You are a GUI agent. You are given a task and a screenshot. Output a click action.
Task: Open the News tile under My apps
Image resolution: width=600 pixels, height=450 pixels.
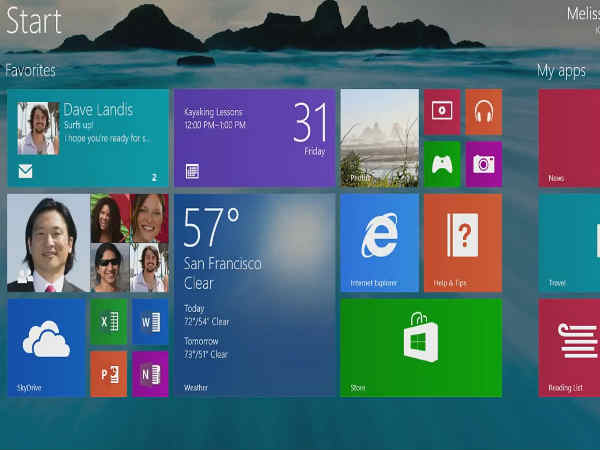tap(569, 138)
